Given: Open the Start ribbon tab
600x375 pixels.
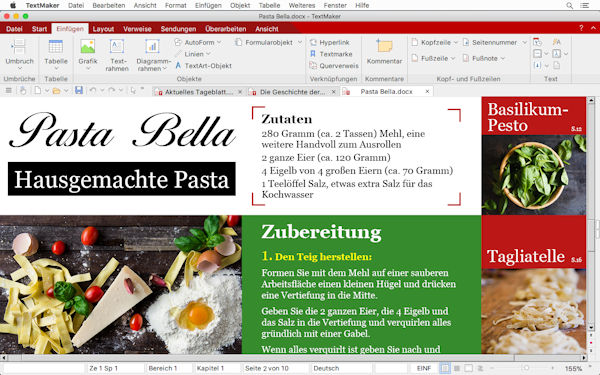Looking at the screenshot, I should pos(39,29).
